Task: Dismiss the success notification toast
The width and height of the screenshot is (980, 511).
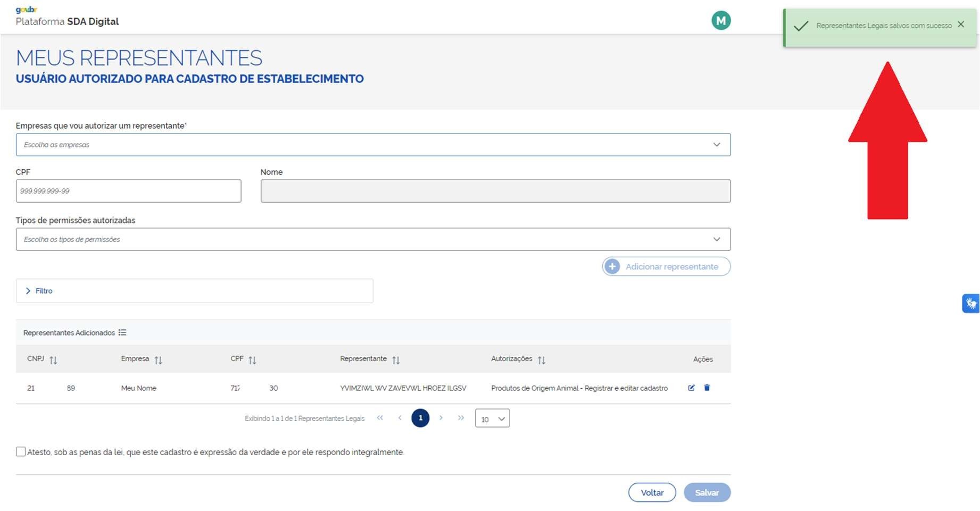Action: [960, 24]
